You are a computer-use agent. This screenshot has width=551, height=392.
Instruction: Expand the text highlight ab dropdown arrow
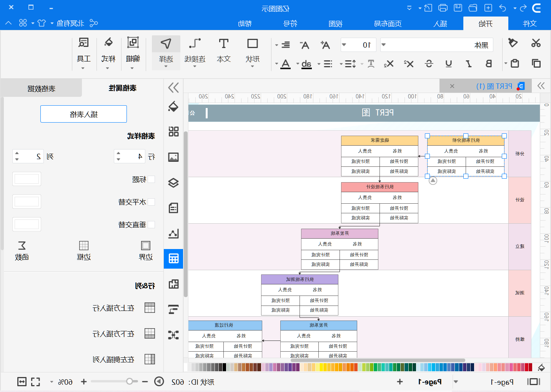298,64
